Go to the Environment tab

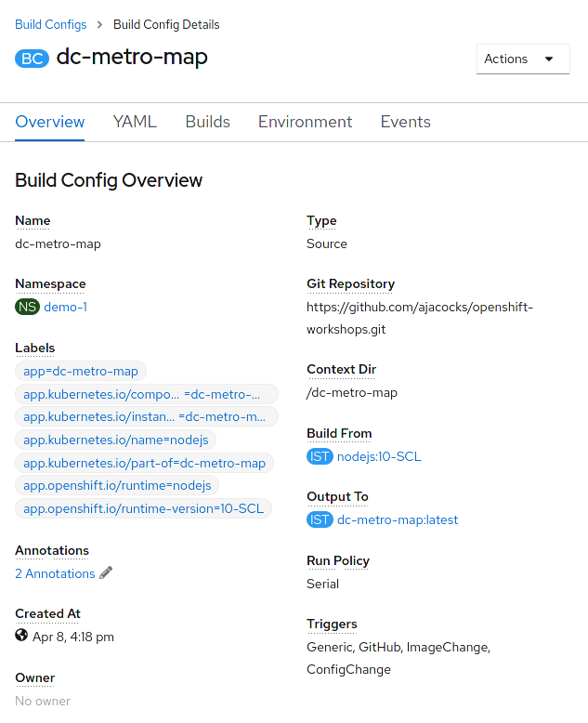tap(305, 122)
